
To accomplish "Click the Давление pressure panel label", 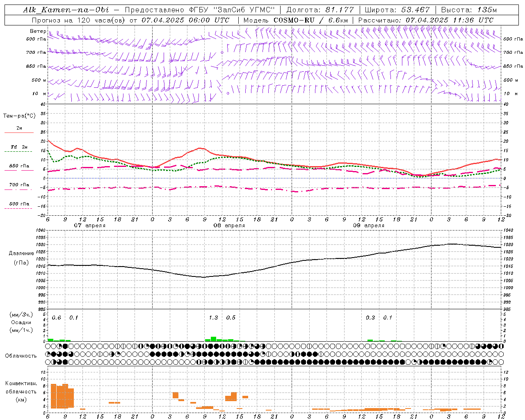I will pos(21,253).
